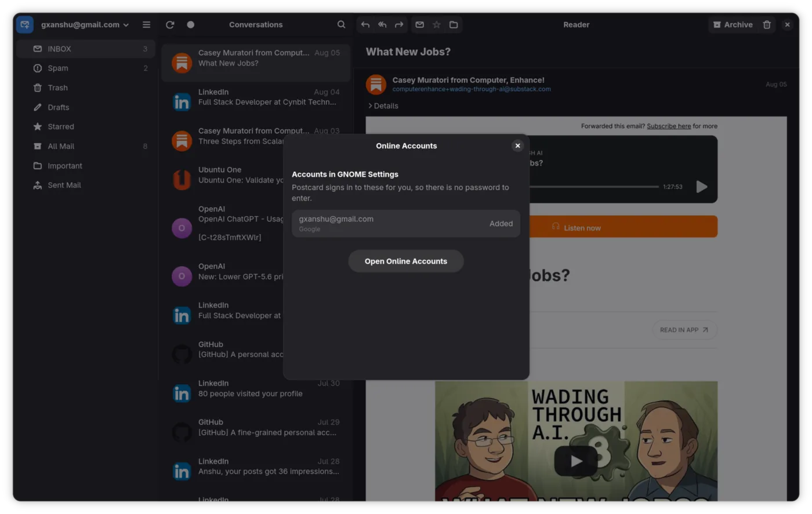Viewport: 812px width, 514px height.
Task: Play the Wading Through A.I. video thumbnail
Action: point(576,460)
